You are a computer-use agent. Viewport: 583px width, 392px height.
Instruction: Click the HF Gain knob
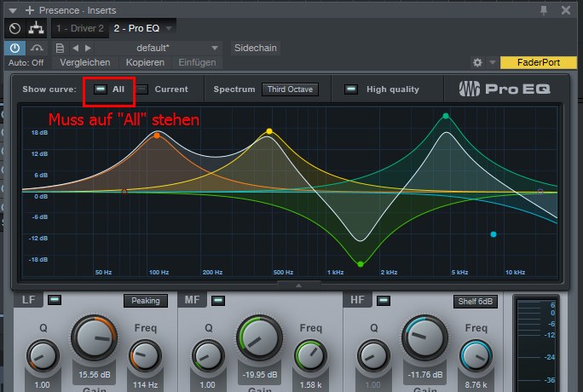425,337
